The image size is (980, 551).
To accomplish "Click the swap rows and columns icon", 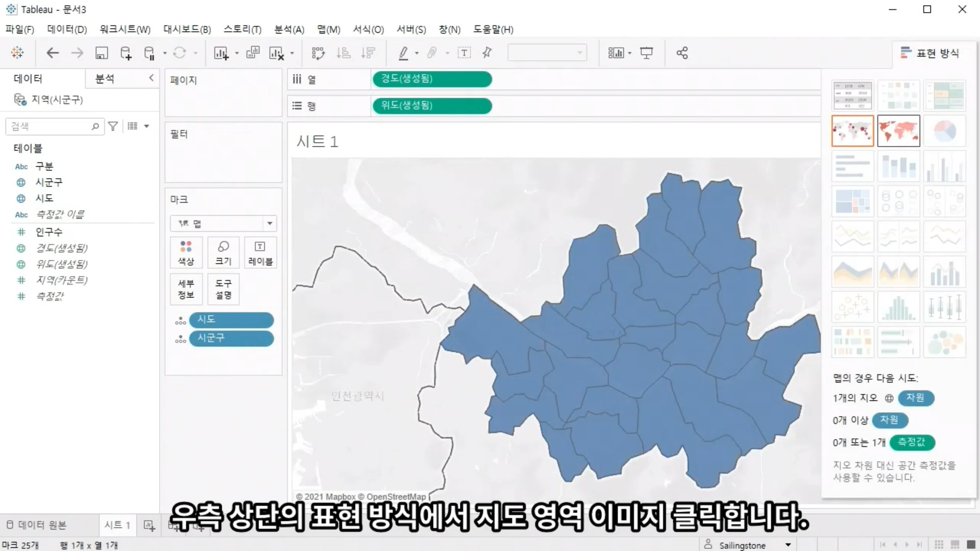I will click(x=318, y=53).
